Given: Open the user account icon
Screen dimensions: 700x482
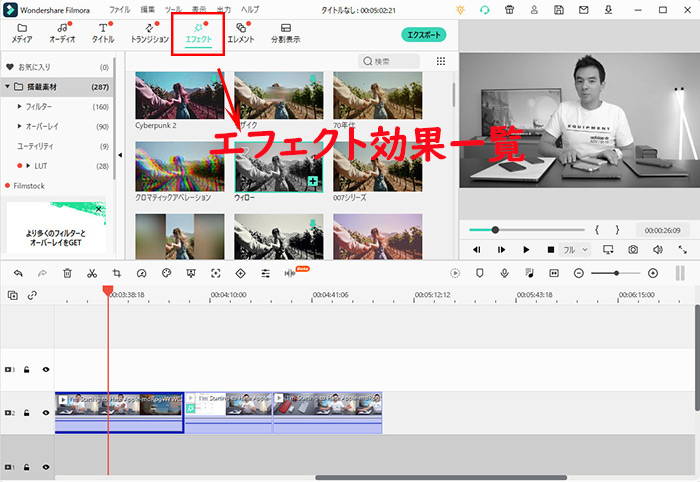Looking at the screenshot, I should pyautogui.click(x=534, y=10).
